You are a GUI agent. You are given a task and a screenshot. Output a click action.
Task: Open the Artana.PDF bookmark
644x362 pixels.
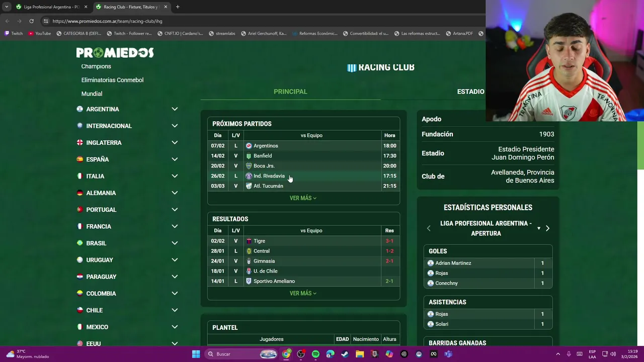pos(459,33)
